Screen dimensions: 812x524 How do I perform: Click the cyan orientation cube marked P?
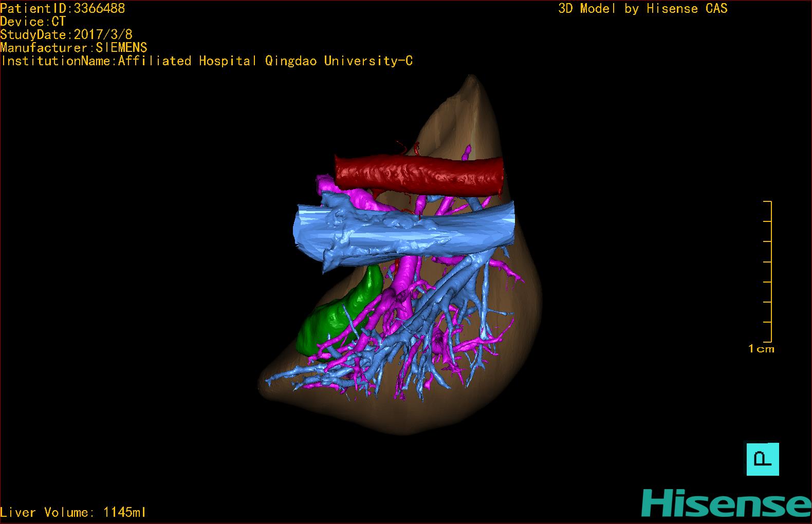click(763, 459)
